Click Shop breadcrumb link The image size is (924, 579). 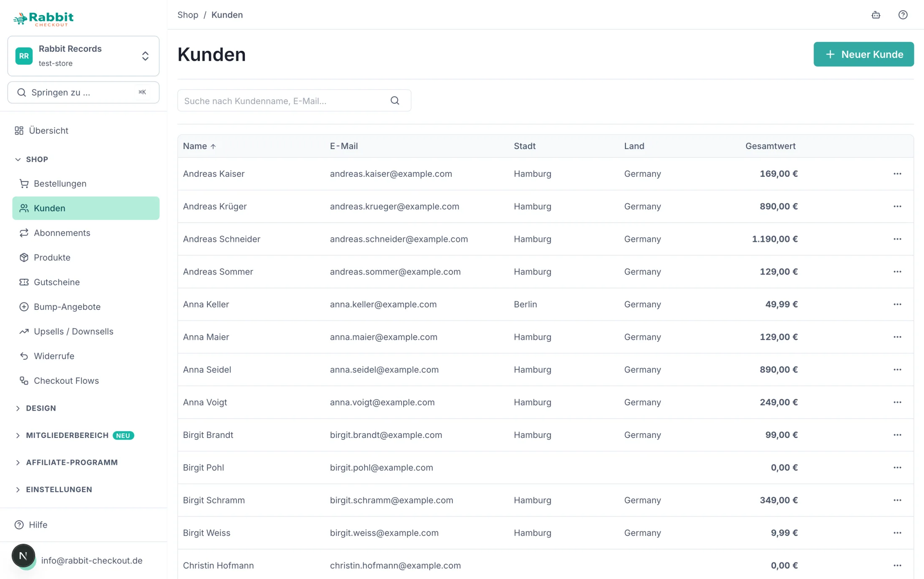coord(188,15)
